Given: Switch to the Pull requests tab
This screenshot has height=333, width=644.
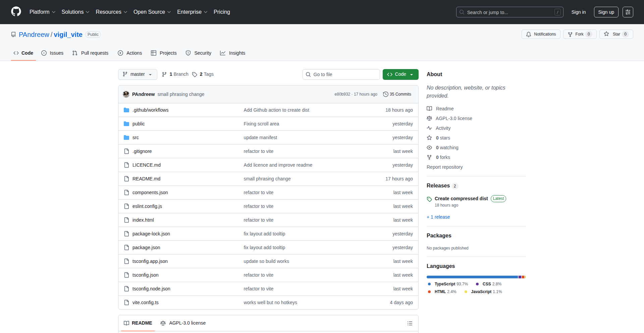Looking at the screenshot, I should click(91, 53).
